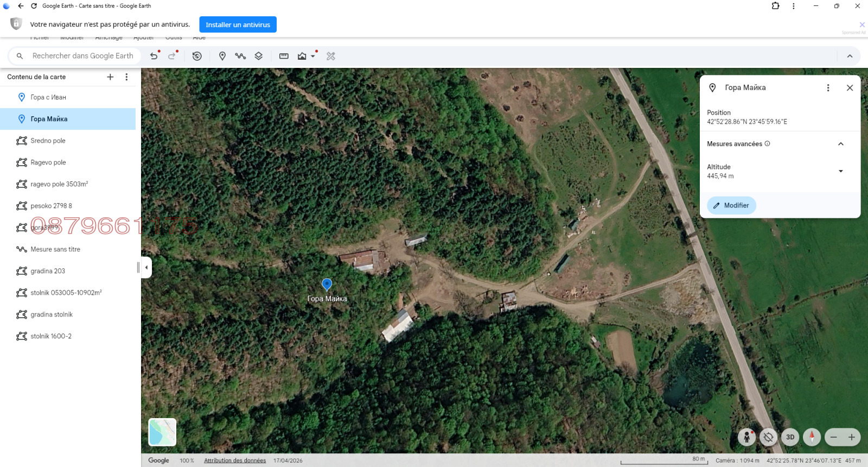Click Installer un antivirus button

click(x=238, y=24)
